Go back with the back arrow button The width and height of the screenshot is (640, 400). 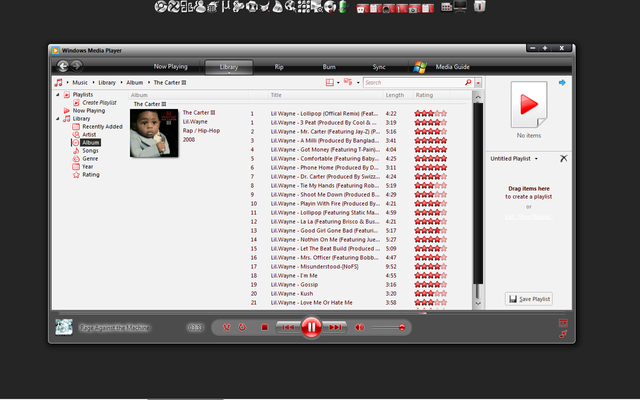(62, 66)
